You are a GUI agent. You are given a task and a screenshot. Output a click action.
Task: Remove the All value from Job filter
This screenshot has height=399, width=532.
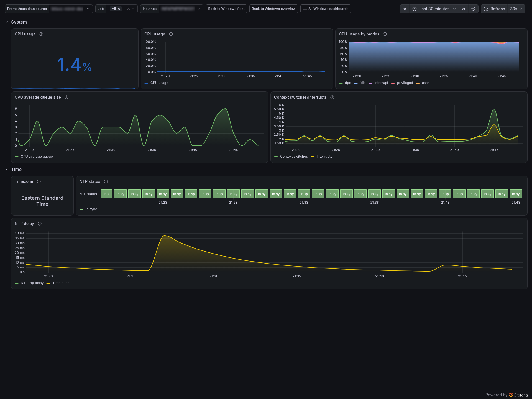click(x=119, y=9)
